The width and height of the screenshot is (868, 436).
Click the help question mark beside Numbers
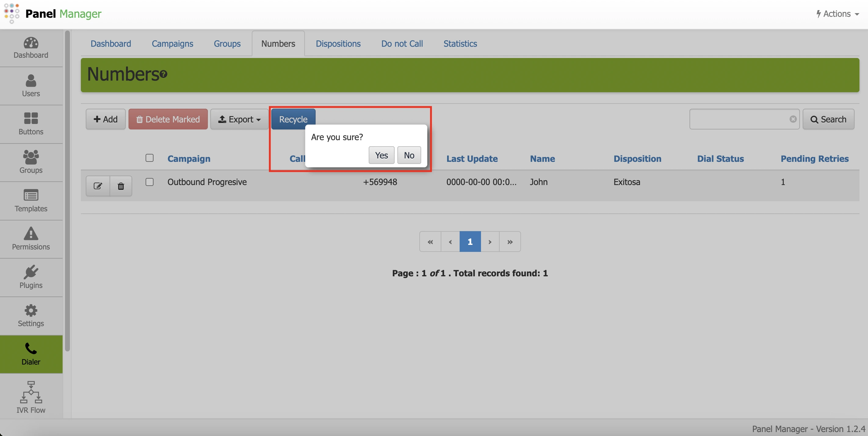click(x=163, y=74)
